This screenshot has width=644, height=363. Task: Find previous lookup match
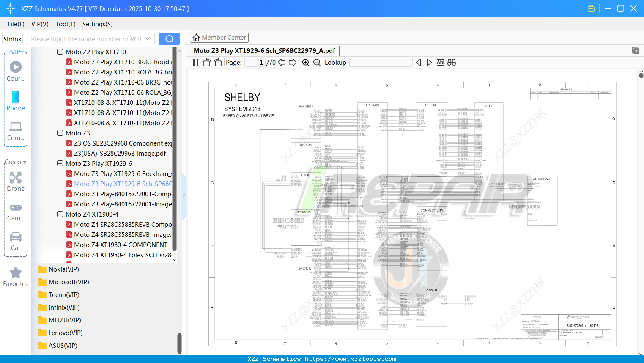click(418, 63)
